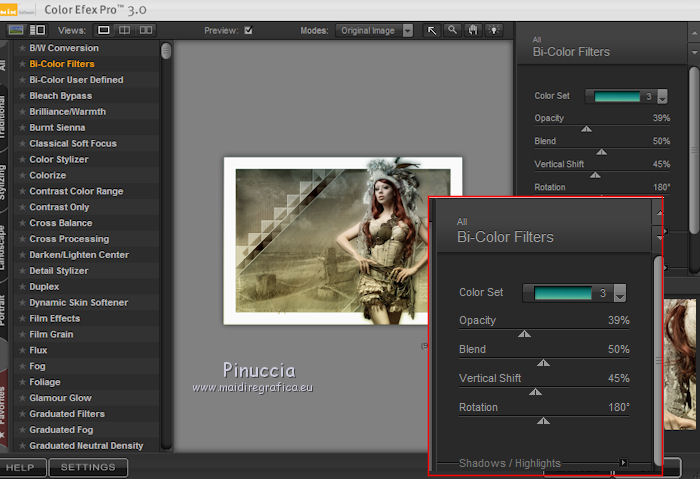The width and height of the screenshot is (700, 479).
Task: Open the SETTINGS button
Action: (x=88, y=467)
